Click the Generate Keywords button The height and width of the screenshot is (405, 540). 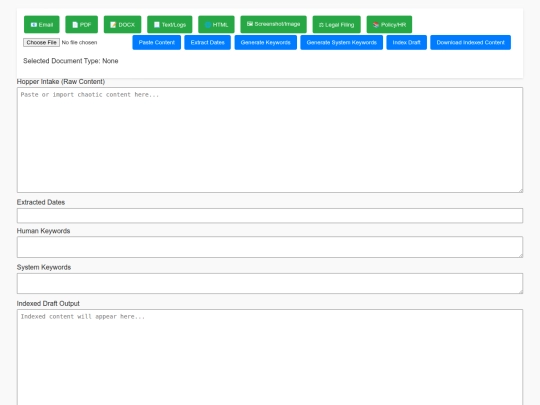click(x=266, y=42)
